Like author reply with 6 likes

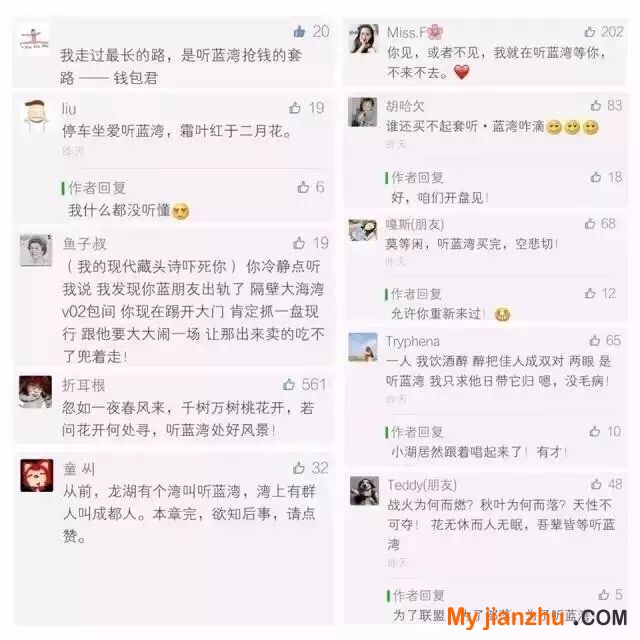pyautogui.click(x=303, y=187)
